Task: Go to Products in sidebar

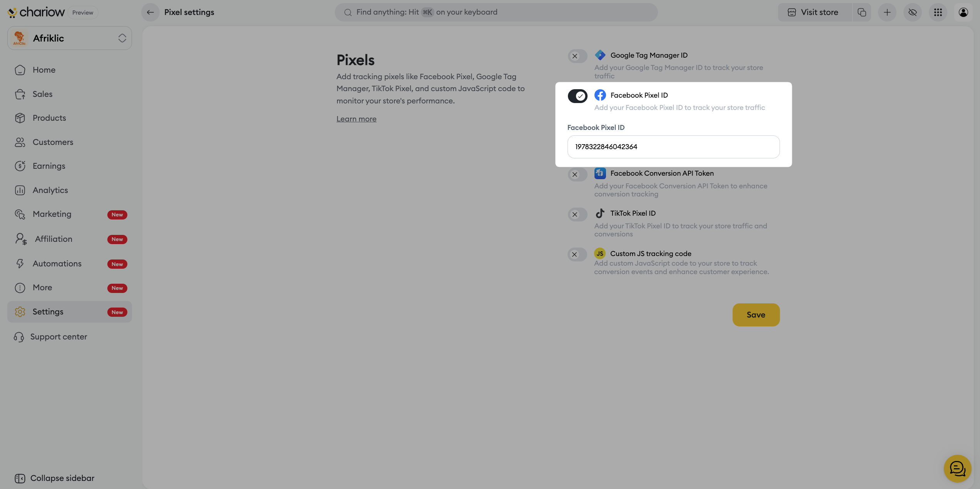Action: tap(49, 118)
